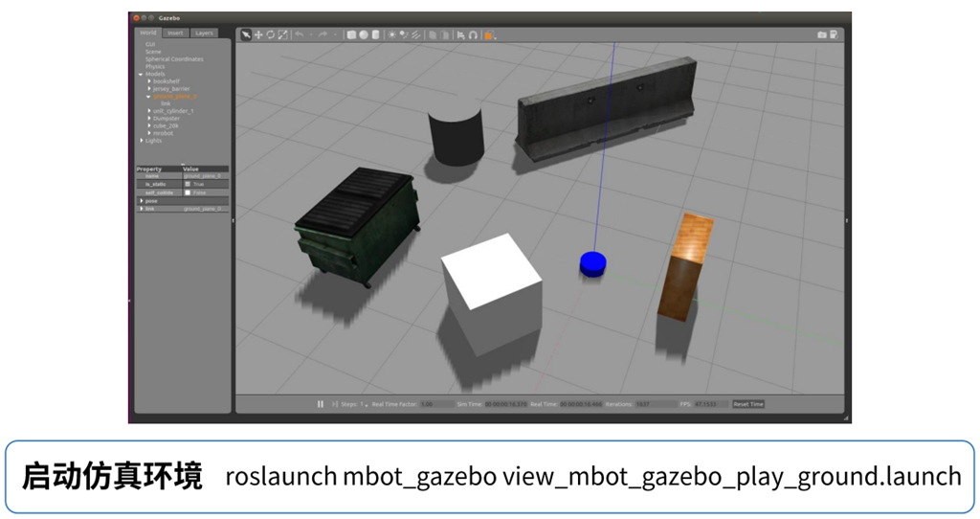
Task: Click the FPS value field
Action: point(711,404)
